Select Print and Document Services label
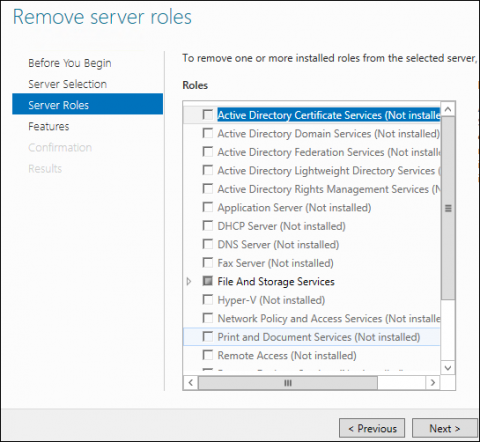This screenshot has height=442, width=480. point(319,337)
